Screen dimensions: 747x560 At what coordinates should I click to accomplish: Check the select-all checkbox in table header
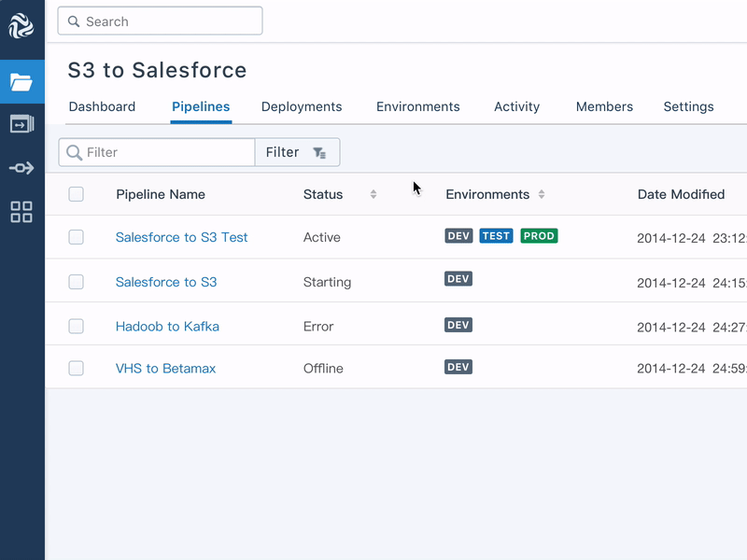click(77, 194)
